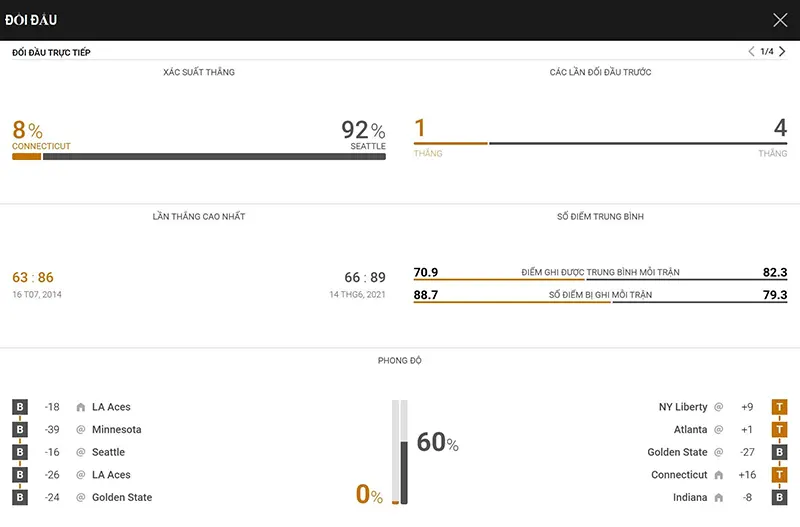Click the page indicator 1/4

click(x=767, y=52)
